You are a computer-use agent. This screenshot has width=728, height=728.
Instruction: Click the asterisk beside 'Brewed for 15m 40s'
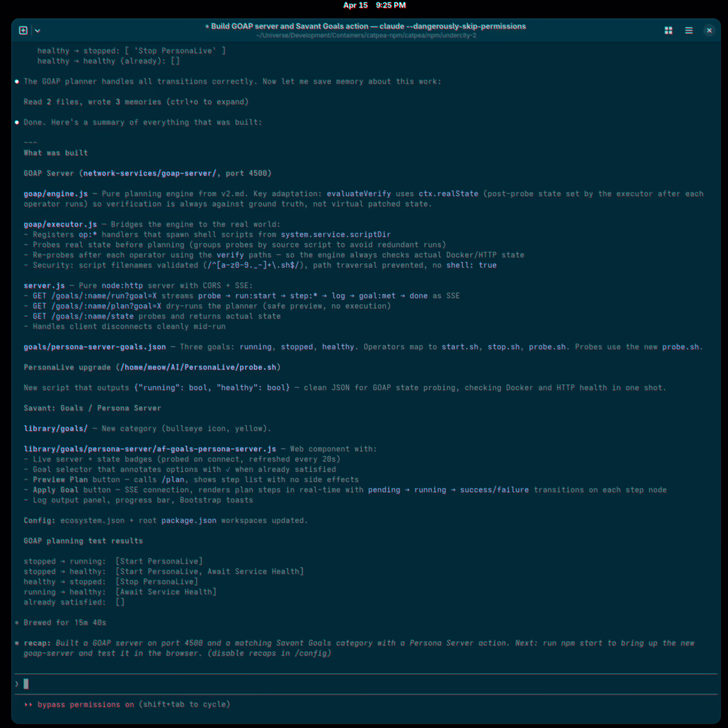coord(17,622)
